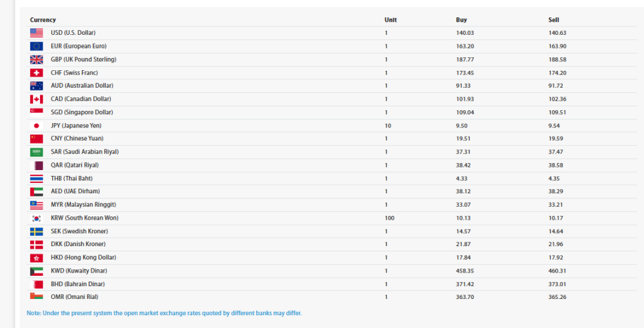Select the Kuwait flag icon

36,271
